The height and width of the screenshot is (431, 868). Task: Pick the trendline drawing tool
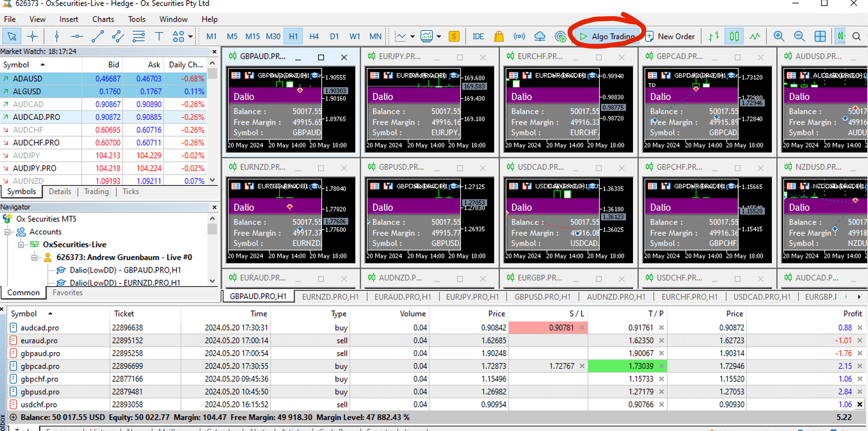click(x=98, y=37)
